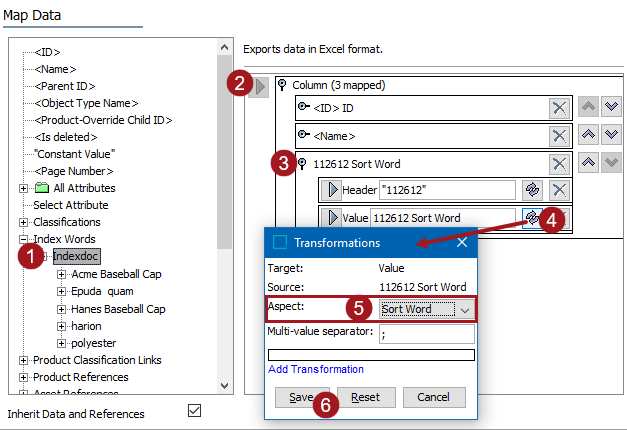Click the Header text field "112612"

(447, 190)
